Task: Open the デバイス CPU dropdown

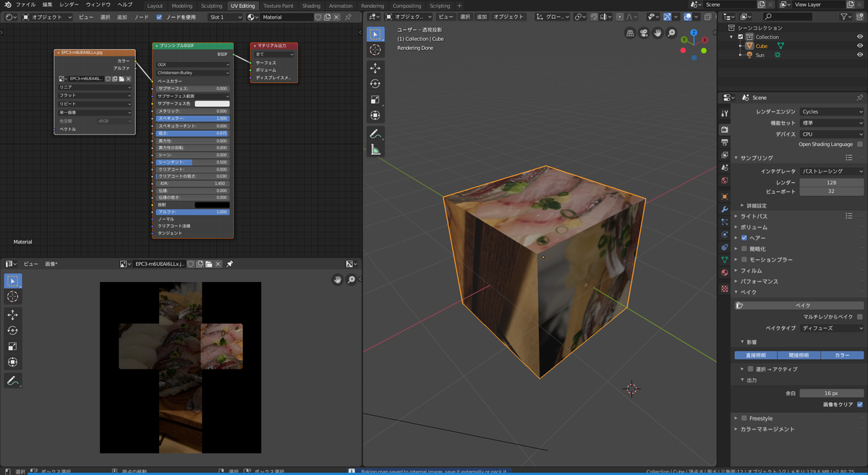Action: click(x=831, y=134)
